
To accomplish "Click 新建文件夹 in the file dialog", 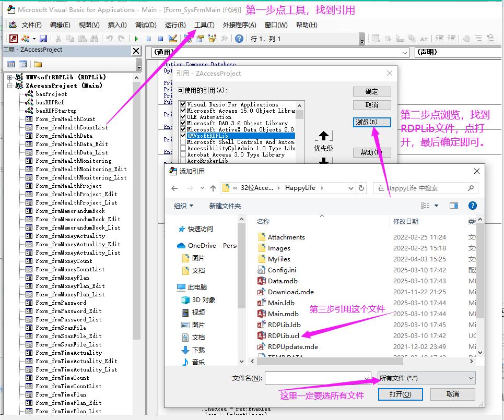I will [225, 206].
